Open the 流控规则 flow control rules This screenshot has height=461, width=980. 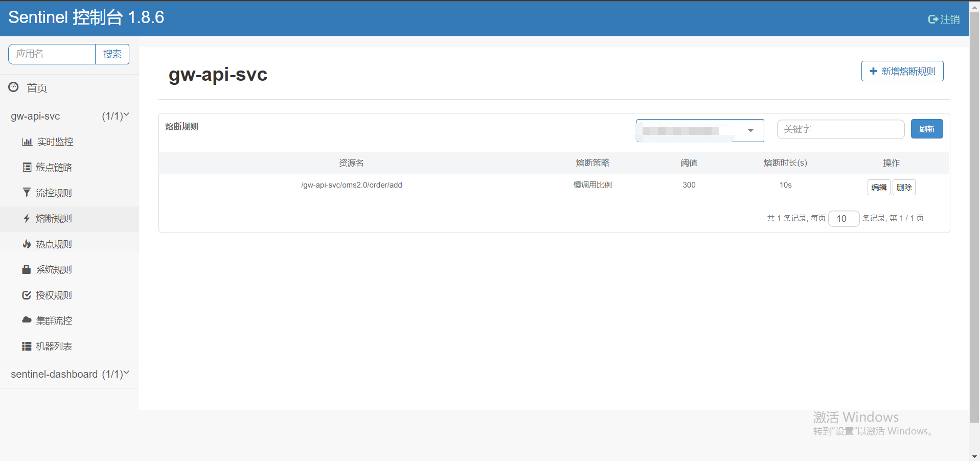pos(53,193)
